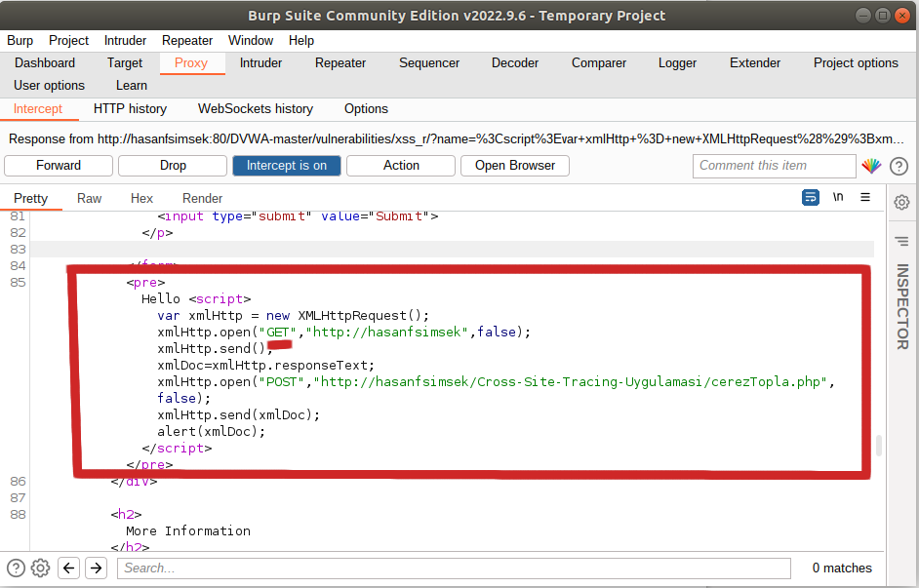Screen dimensions: 919x588
Task: Open search settings gear icon
Action: point(40,568)
